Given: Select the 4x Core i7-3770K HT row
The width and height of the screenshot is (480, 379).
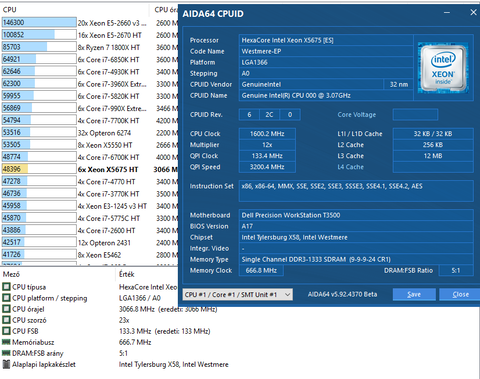Looking at the screenshot, I should (90, 194).
